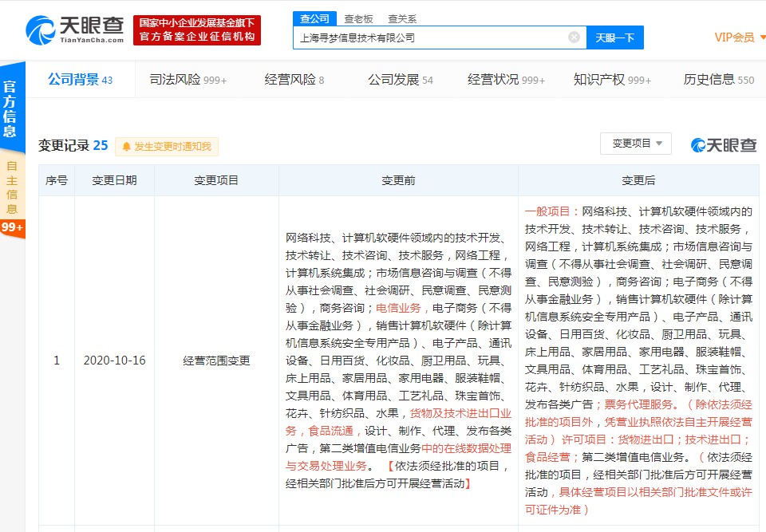This screenshot has width=766, height=532.
Task: Click the 天眼一下 search button
Action: click(615, 37)
